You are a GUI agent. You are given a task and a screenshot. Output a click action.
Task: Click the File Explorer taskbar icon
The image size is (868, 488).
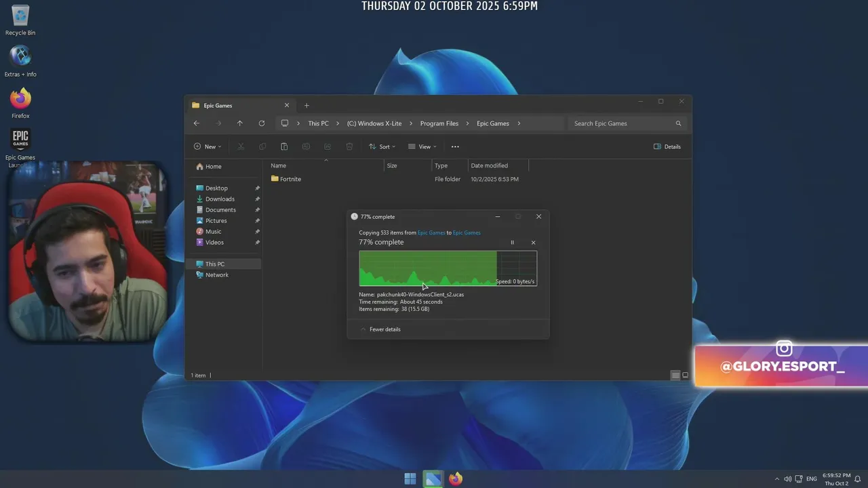433,479
